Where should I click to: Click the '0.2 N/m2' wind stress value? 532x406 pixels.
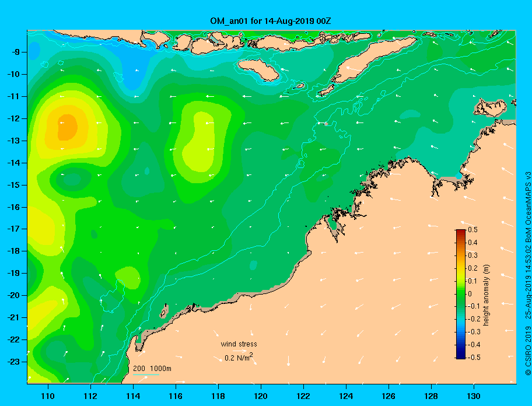tap(239, 358)
